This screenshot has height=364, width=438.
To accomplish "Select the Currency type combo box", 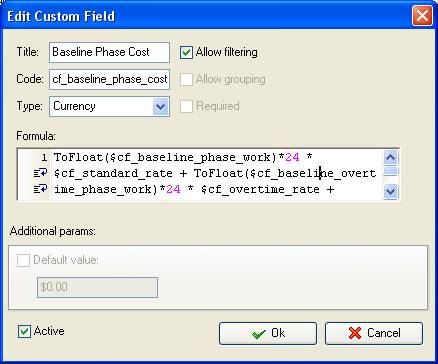I will [x=109, y=106].
